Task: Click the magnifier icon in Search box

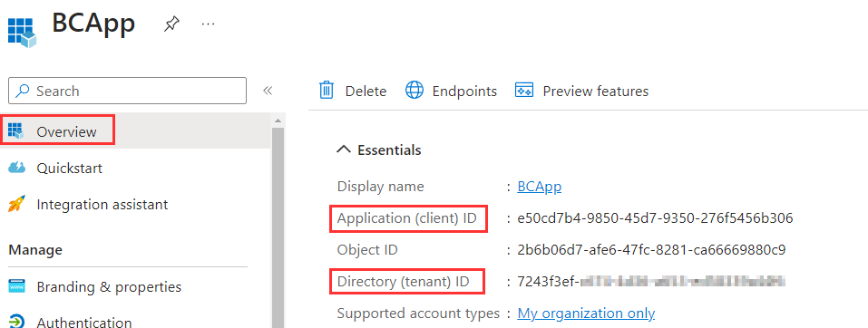Action: pos(22,91)
